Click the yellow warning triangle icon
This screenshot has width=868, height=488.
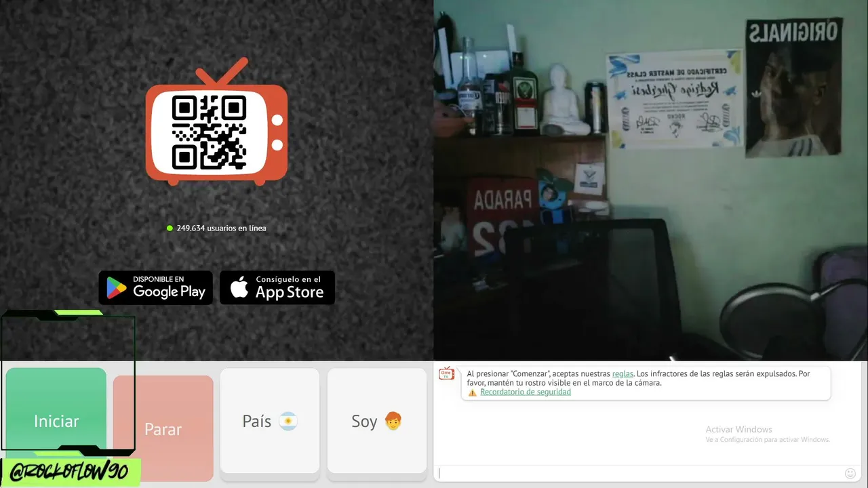coord(472,392)
